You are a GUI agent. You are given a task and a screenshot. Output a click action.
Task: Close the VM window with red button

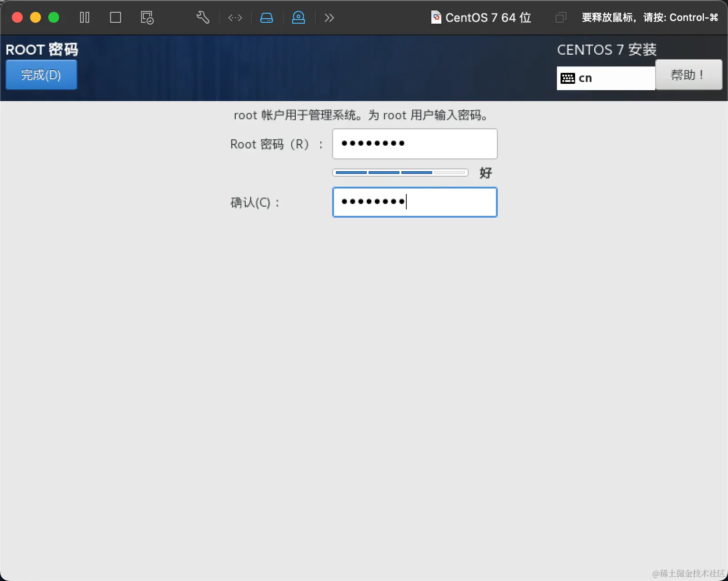click(x=17, y=17)
